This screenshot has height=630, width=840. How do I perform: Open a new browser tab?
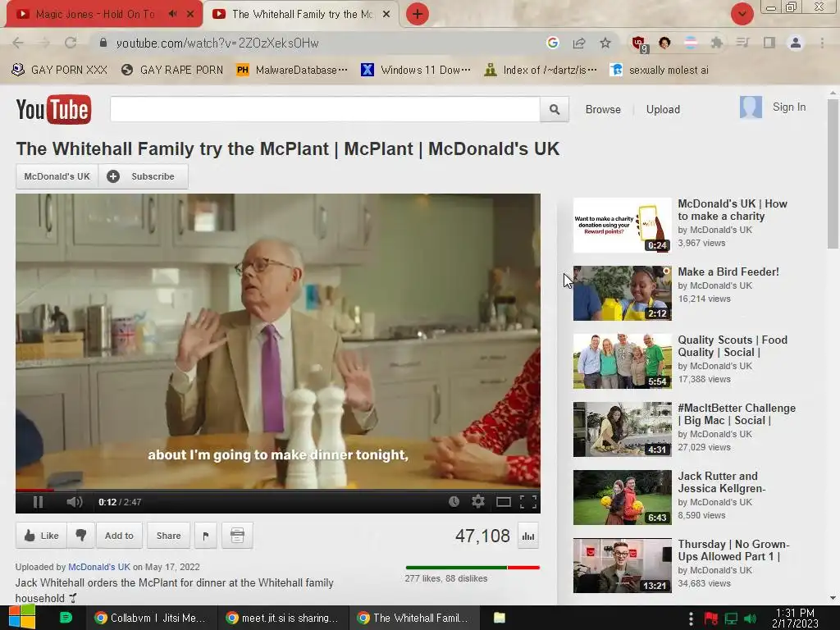point(418,14)
